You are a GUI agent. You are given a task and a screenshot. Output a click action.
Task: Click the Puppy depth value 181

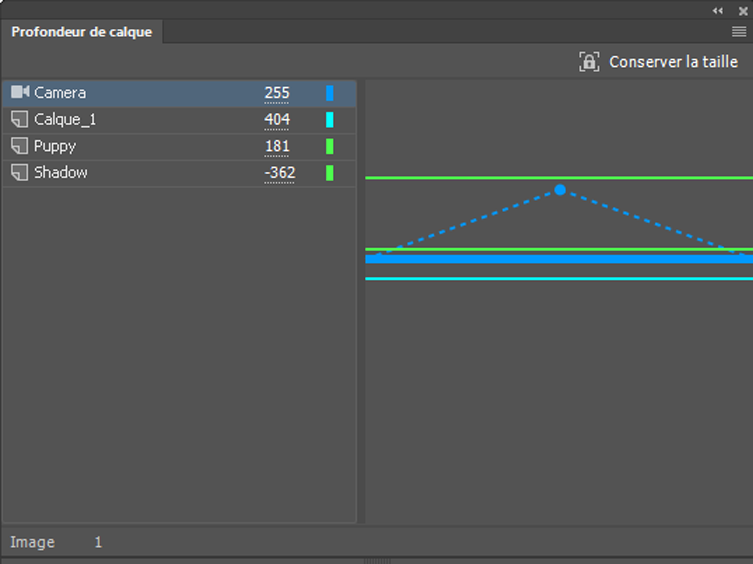pos(277,147)
